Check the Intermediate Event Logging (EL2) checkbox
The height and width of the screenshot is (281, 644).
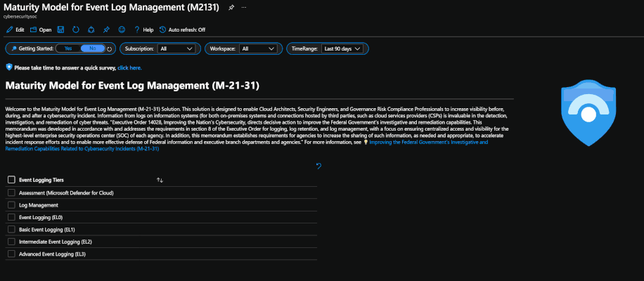(x=11, y=242)
